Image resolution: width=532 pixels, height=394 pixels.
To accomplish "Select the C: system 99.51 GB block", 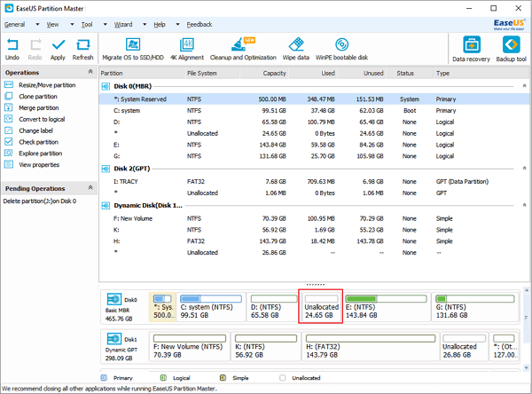I will (x=211, y=307).
